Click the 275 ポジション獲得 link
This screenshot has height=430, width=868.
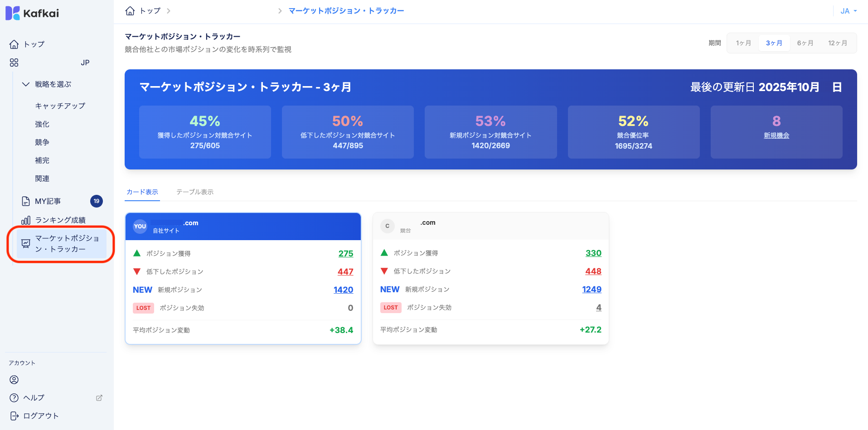(x=347, y=253)
